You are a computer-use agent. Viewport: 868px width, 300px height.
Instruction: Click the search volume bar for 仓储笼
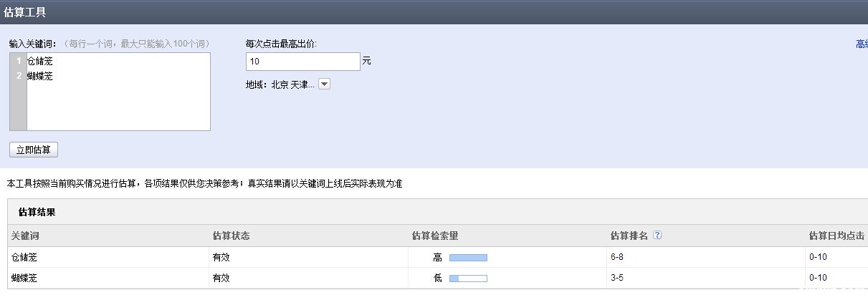click(468, 257)
